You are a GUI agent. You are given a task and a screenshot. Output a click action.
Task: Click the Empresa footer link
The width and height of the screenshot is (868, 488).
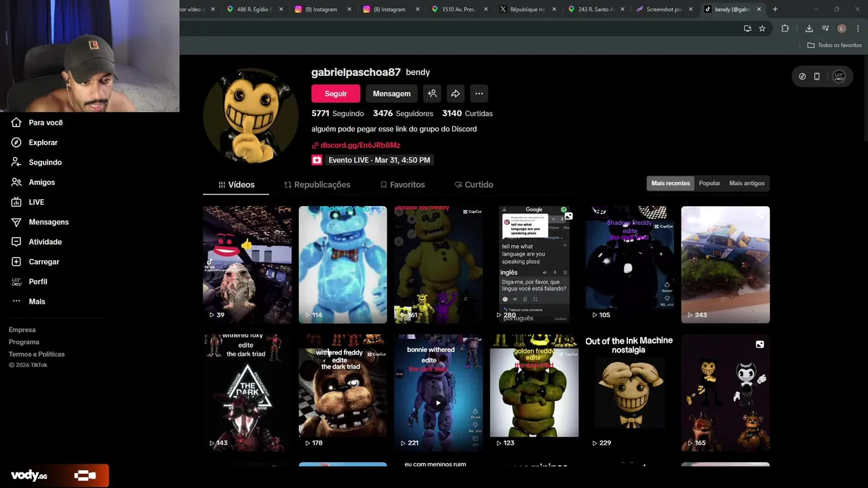(22, 330)
